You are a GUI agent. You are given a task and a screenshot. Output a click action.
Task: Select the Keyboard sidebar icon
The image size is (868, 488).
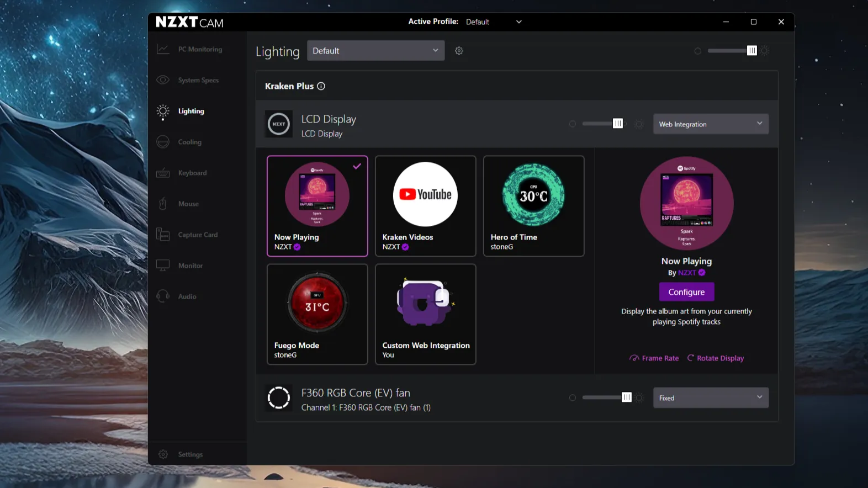coord(163,173)
